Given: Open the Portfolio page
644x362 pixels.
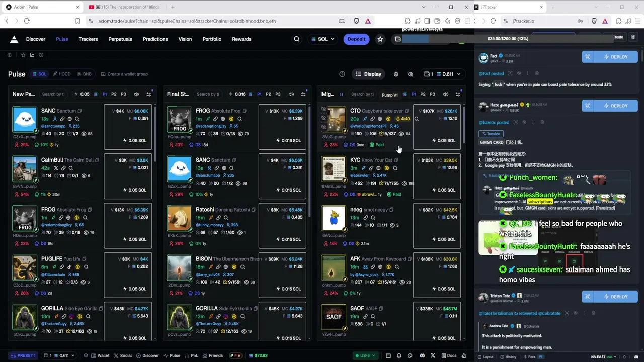Looking at the screenshot, I should pyautogui.click(x=212, y=39).
